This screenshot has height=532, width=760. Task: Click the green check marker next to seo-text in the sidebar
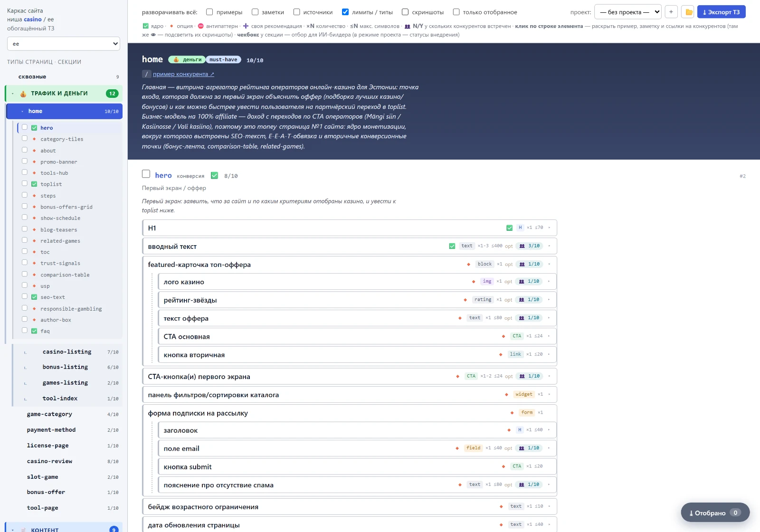point(34,297)
